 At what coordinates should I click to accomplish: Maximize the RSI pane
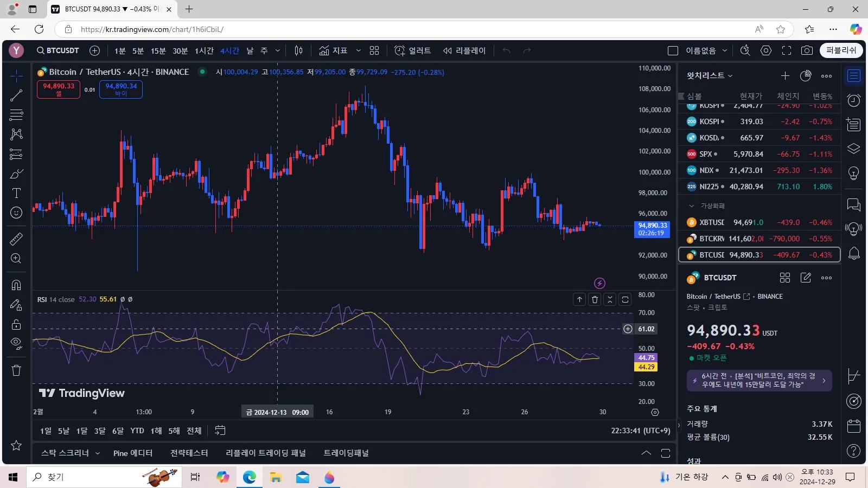tap(626, 299)
